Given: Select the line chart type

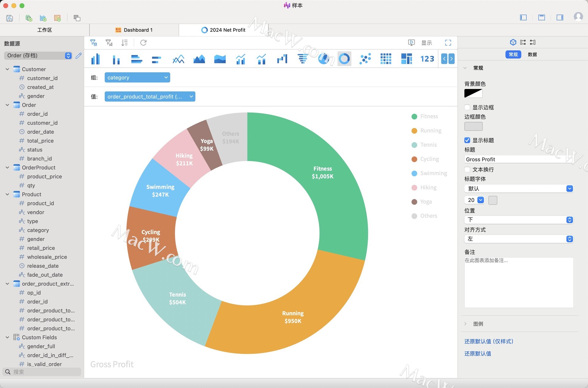Looking at the screenshot, I should tap(178, 59).
